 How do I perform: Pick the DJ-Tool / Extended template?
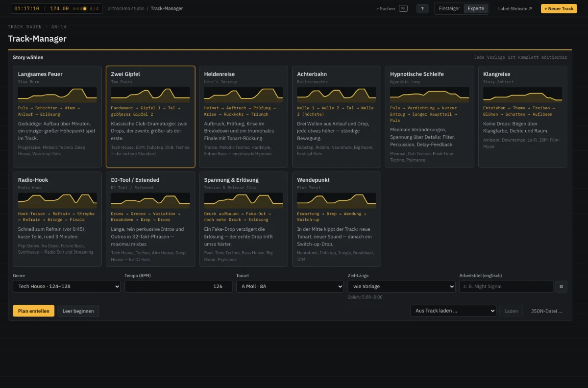(x=150, y=219)
